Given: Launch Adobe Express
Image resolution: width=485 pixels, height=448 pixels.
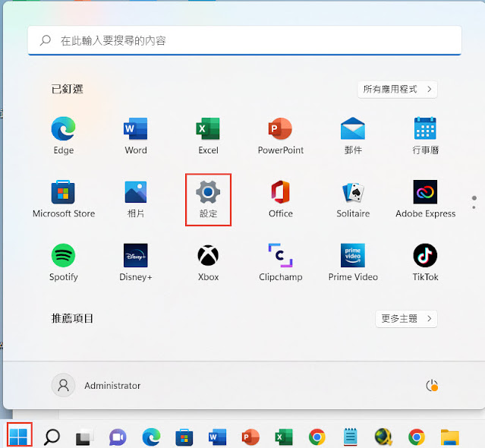Looking at the screenshot, I should point(425,199).
